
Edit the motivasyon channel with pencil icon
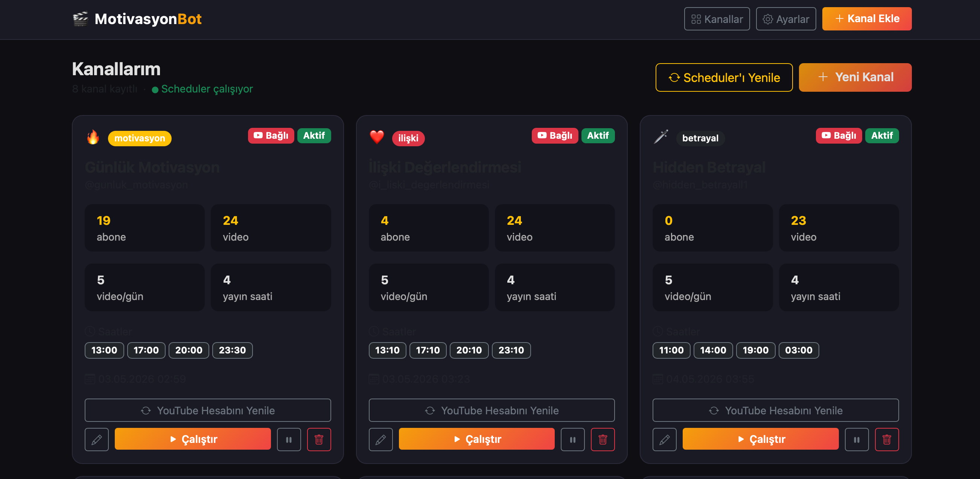[x=97, y=440]
